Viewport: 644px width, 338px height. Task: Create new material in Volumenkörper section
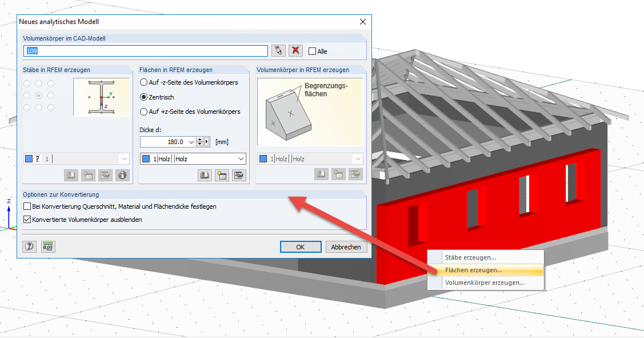(338, 174)
